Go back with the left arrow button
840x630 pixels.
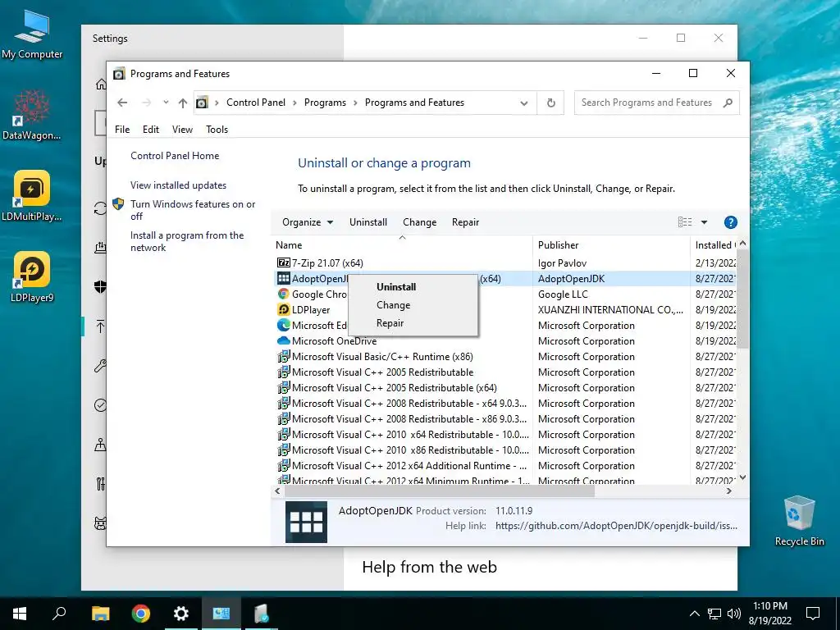[122, 103]
